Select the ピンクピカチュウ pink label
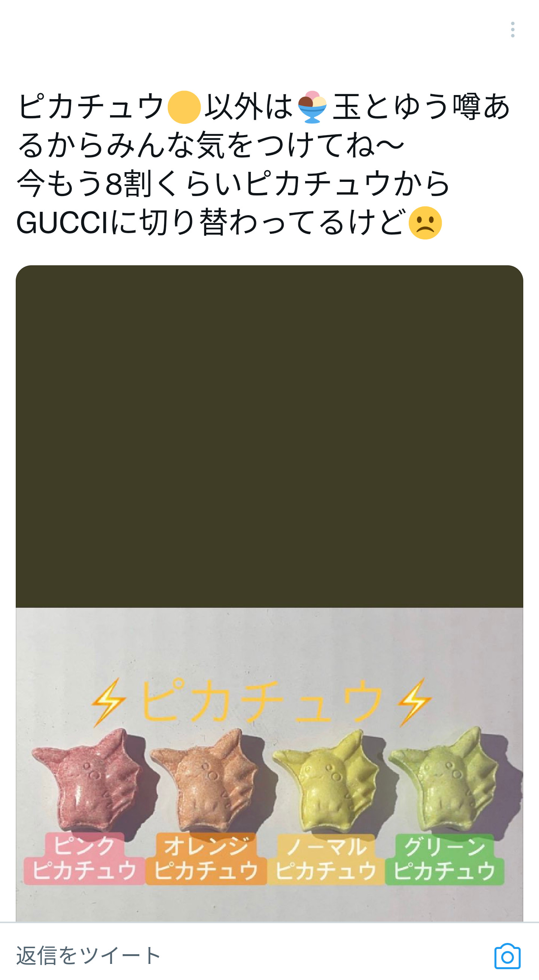 (85, 858)
